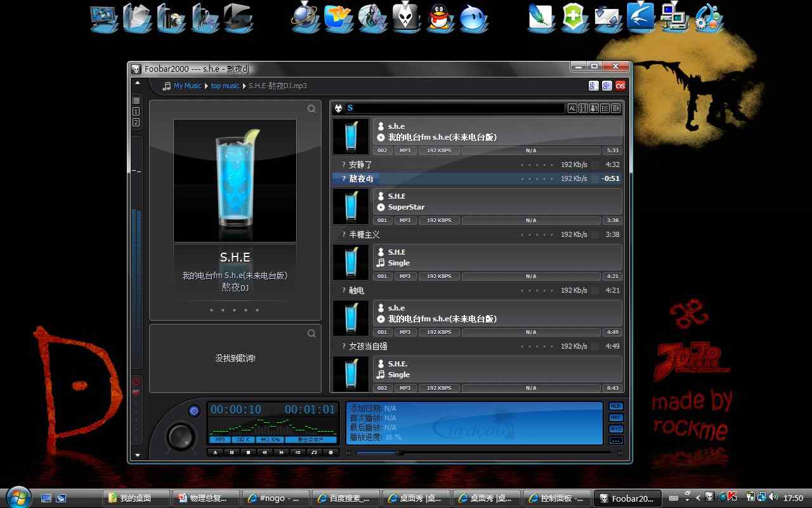Click the Foobar2000 title bar alien icon
812x508 pixels.
[136, 69]
